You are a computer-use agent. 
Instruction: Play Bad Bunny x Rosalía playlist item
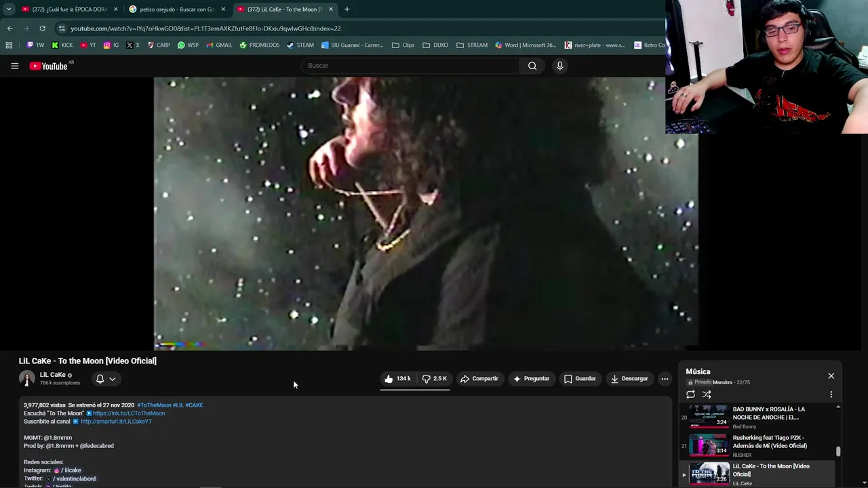[757, 417]
